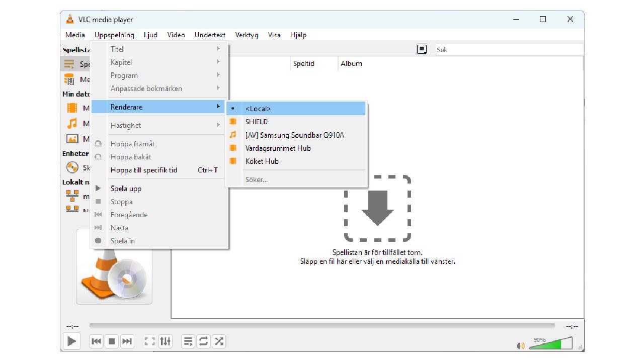
Task: Click the Play button in bottom controls
Action: (71, 341)
